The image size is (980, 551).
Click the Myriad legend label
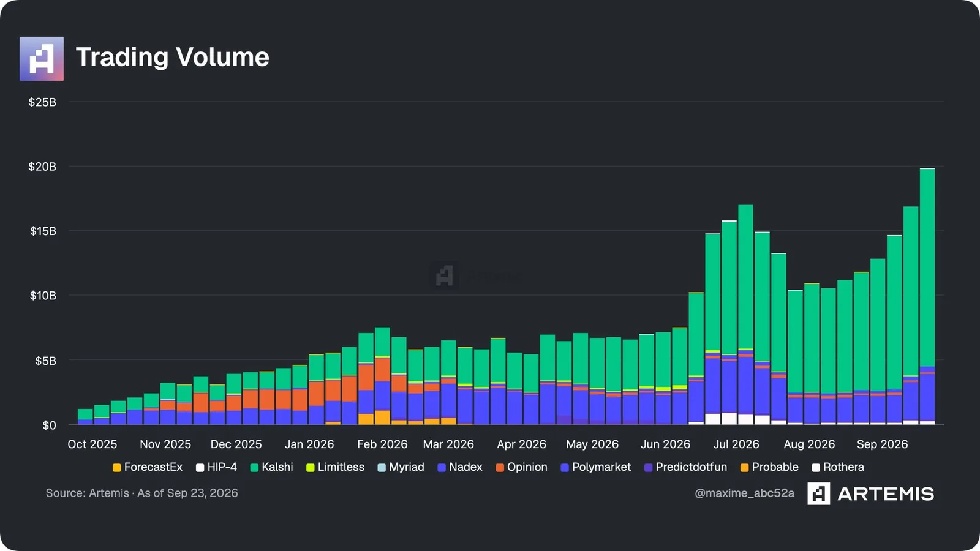click(x=407, y=467)
